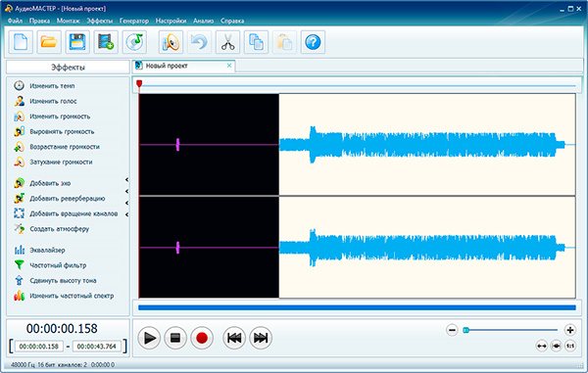
Task: Open the Настройки menu
Action: pyautogui.click(x=171, y=21)
